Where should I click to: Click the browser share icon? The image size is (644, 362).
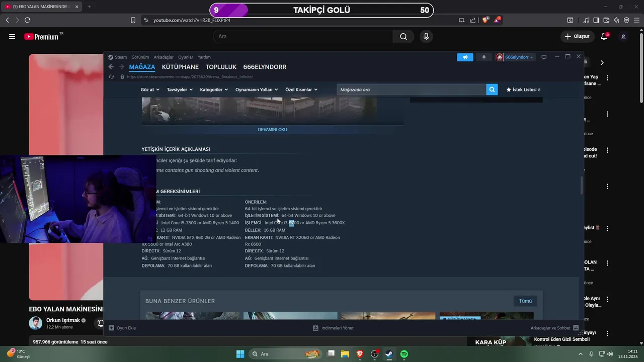(x=473, y=20)
